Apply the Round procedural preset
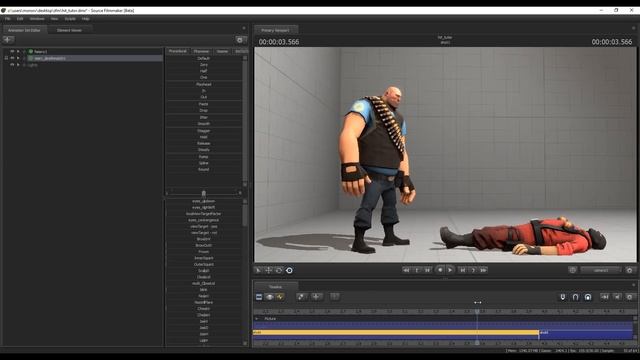Image resolution: width=640 pixels, height=360 pixels. [204, 169]
